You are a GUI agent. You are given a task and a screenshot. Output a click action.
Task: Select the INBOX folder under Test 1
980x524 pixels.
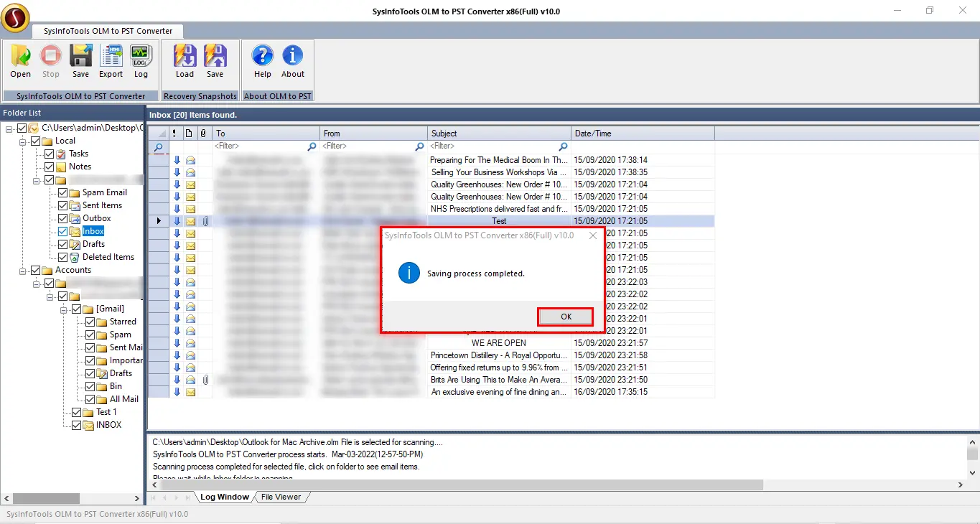[x=108, y=425]
